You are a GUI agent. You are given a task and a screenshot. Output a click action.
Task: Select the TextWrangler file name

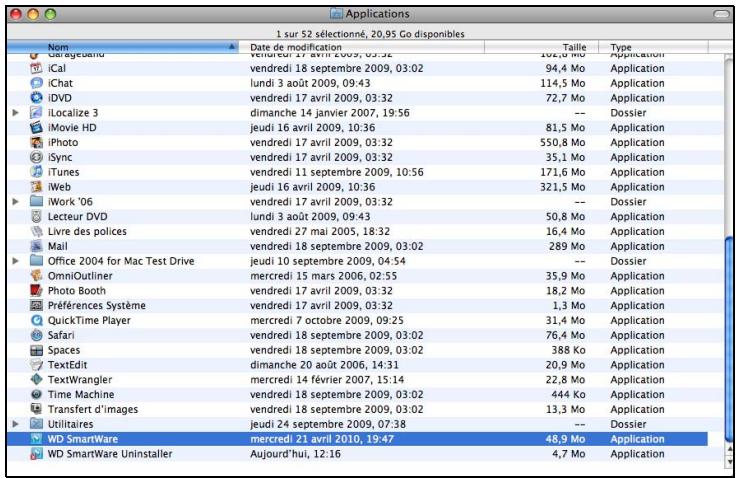coord(80,380)
